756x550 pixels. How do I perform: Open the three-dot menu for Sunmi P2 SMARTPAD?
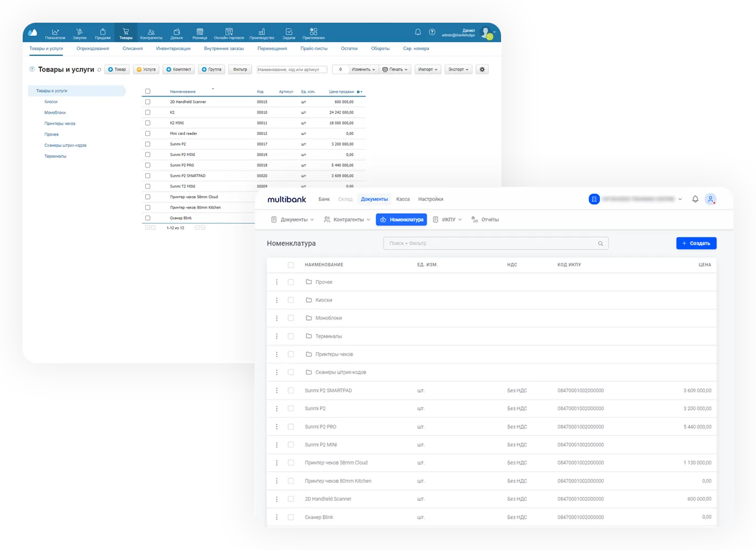(277, 390)
